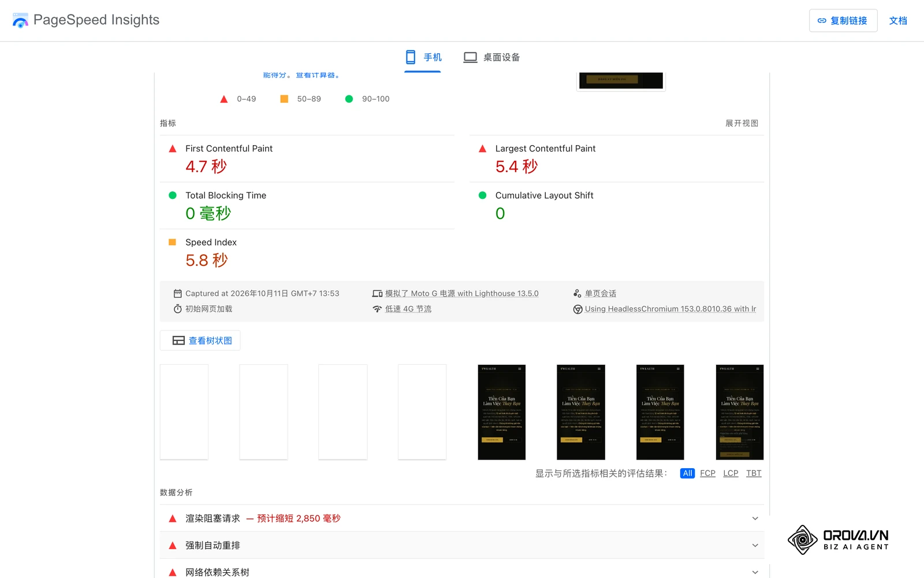Click the PageSpeed Insights logo icon
The height and width of the screenshot is (578, 924).
click(x=20, y=20)
